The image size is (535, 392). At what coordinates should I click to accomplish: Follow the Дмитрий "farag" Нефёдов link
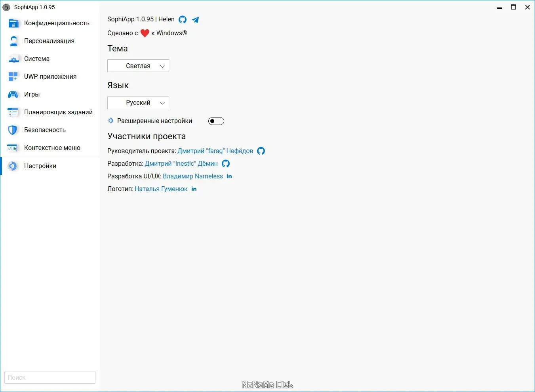[x=215, y=151]
